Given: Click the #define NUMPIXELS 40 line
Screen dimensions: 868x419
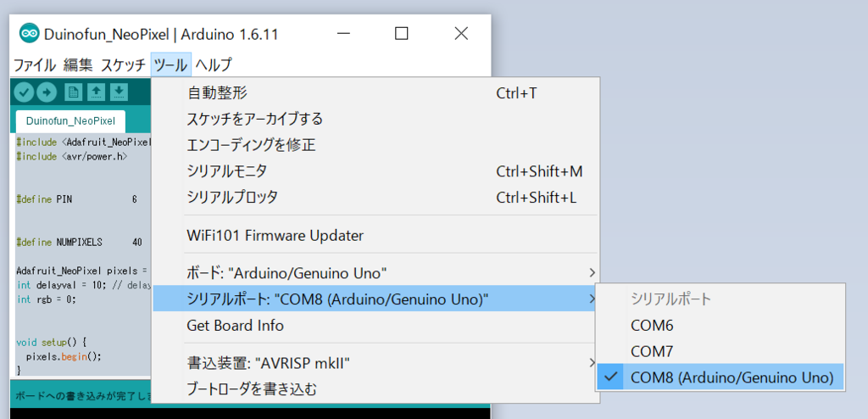Looking at the screenshot, I should 79,243.
